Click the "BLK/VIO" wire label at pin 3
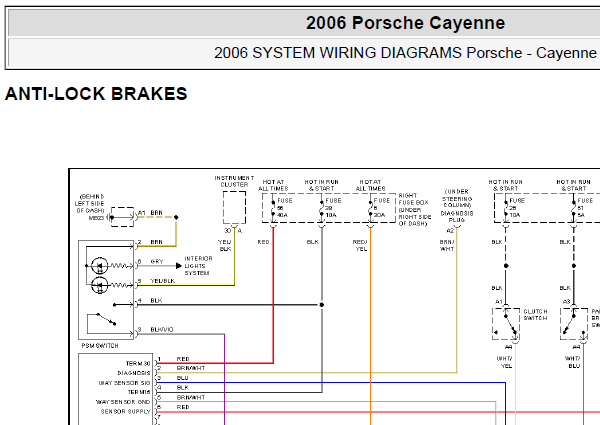Screen dimensions: 600x425 162,329
